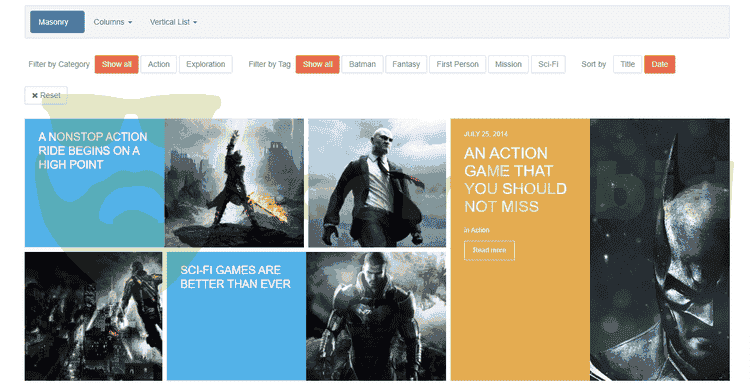The height and width of the screenshot is (391, 750).
Task: Filter by Action category
Action: tap(159, 64)
